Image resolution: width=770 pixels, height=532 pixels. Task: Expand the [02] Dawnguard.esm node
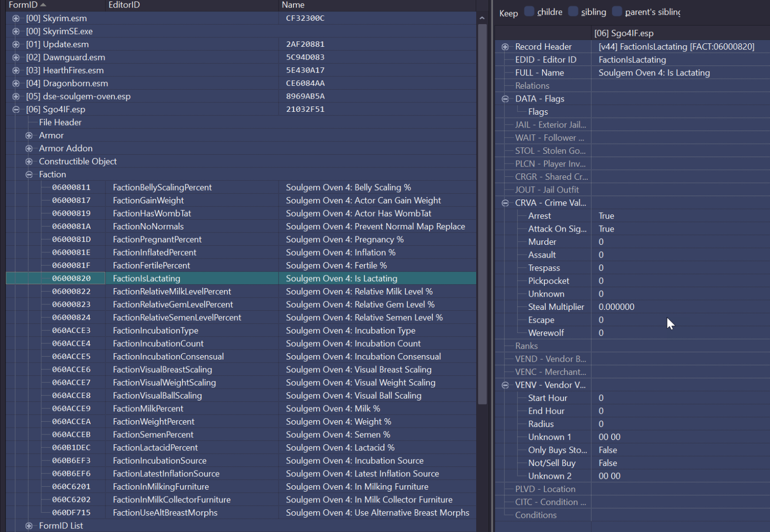tap(16, 57)
